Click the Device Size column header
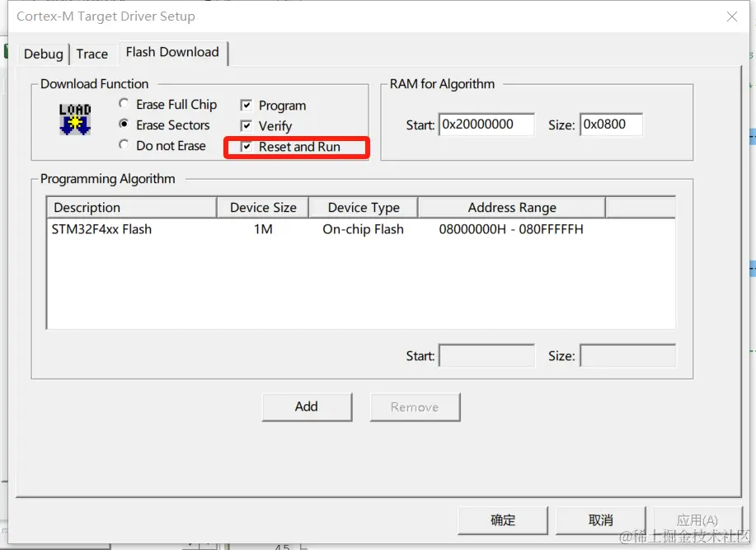The image size is (756, 550). tap(263, 208)
